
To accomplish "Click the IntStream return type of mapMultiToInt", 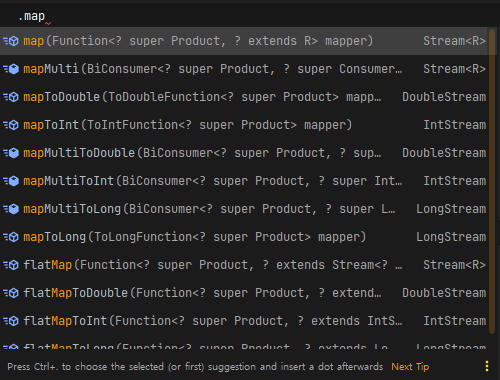I will click(x=454, y=181).
